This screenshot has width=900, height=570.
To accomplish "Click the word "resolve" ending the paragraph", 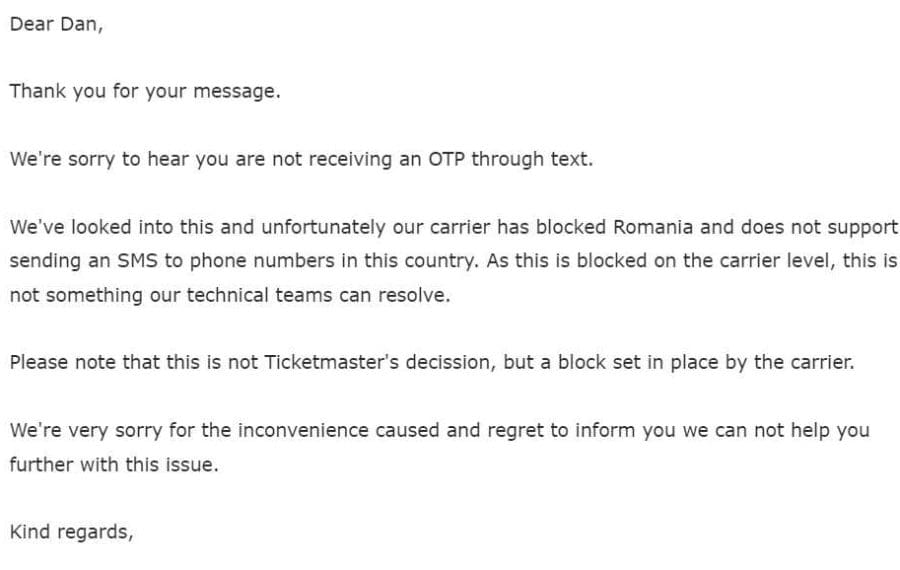I will click(414, 296).
